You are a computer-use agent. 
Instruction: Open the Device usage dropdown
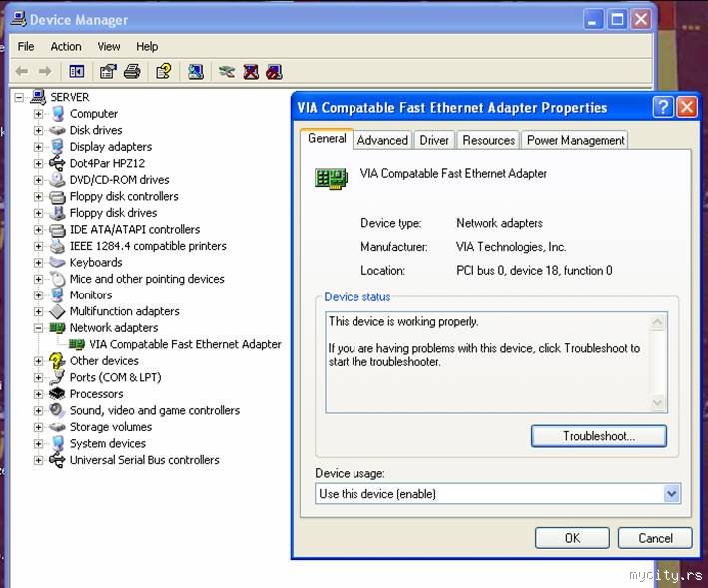[671, 494]
